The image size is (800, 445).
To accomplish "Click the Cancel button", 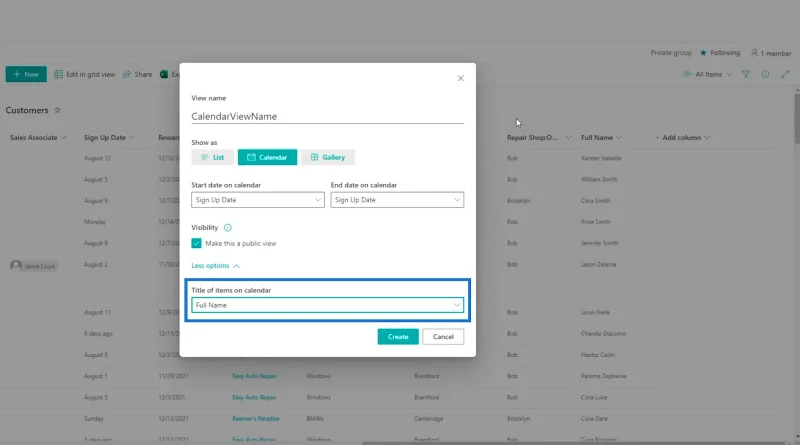I will (x=443, y=337).
